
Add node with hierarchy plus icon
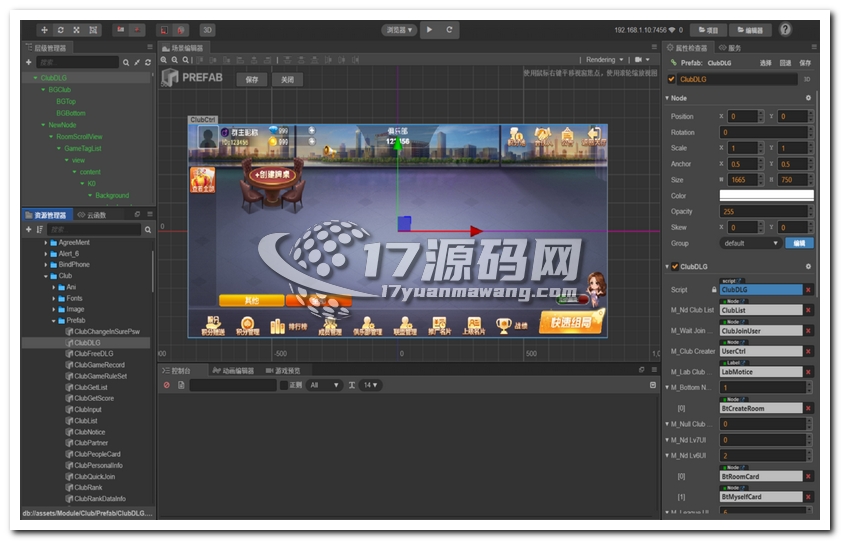click(x=28, y=62)
